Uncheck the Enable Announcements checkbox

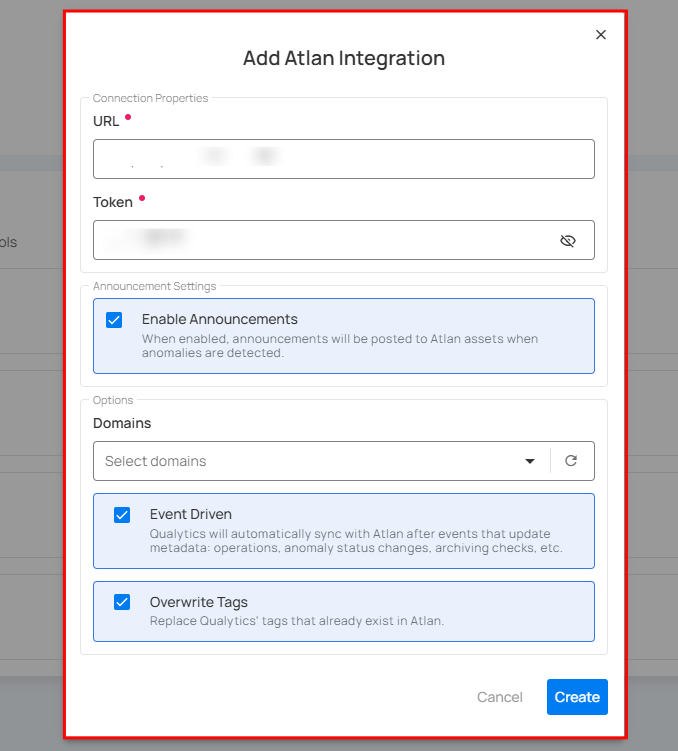[114, 320]
